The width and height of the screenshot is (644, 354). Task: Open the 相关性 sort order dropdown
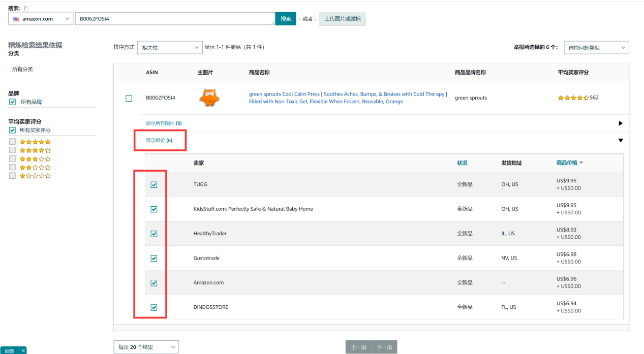pyautogui.click(x=171, y=48)
